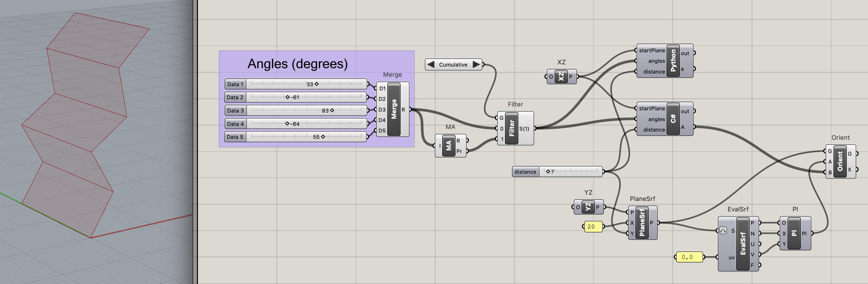Click the Y input on the Pl component

pyautogui.click(x=784, y=244)
